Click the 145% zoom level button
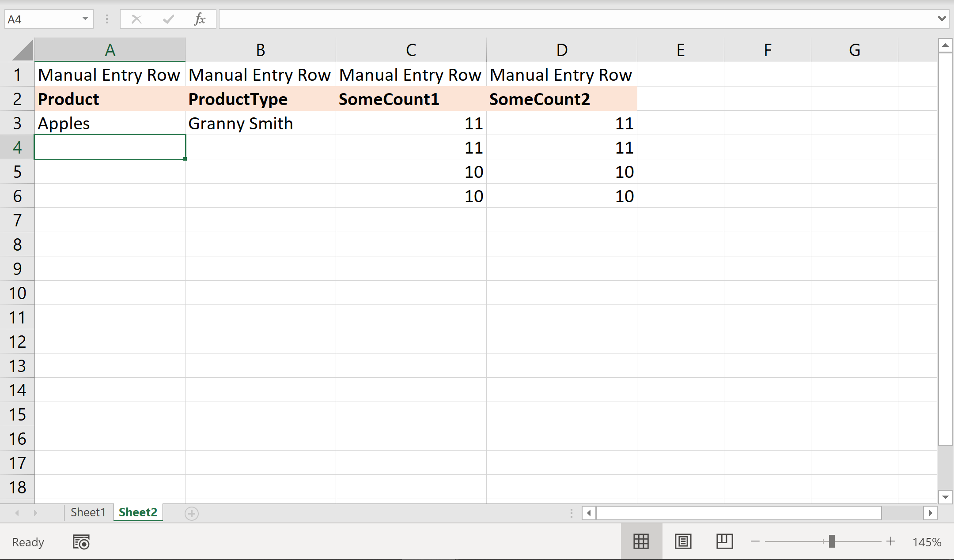Image resolution: width=954 pixels, height=560 pixels. [927, 542]
